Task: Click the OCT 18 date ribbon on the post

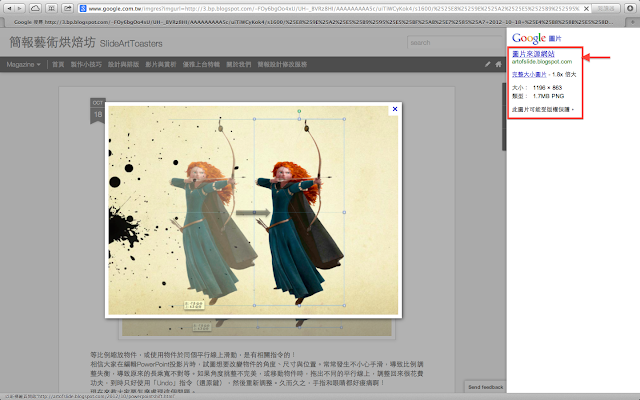Action: click(x=98, y=111)
